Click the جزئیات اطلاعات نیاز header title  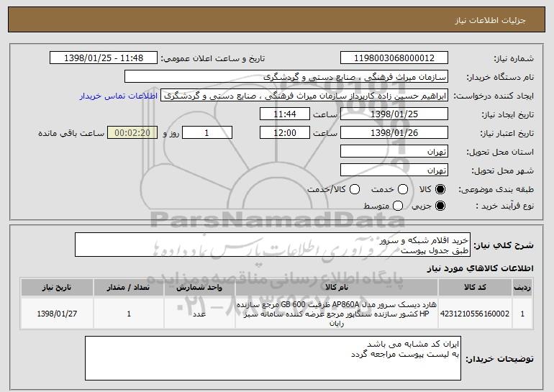pos(490,20)
